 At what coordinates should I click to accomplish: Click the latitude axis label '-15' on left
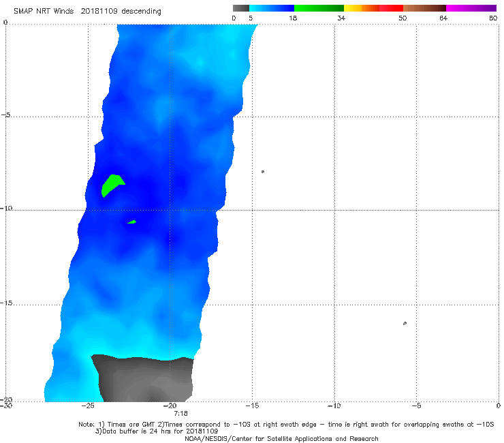[x=6, y=303]
